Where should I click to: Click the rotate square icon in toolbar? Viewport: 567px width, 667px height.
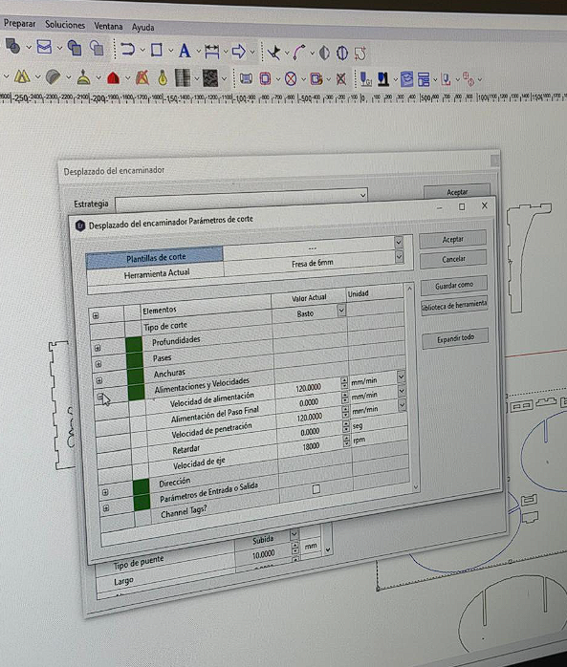coord(361,54)
